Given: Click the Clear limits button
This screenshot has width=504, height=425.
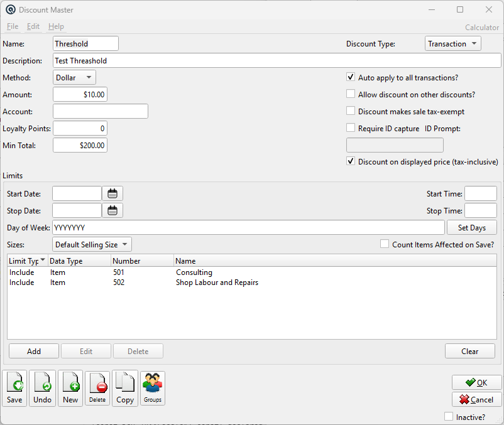Looking at the screenshot, I should tap(470, 351).
